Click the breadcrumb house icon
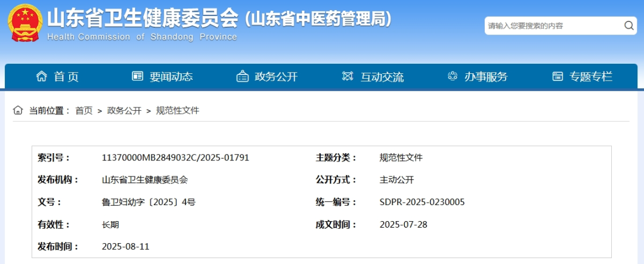This screenshot has height=264, width=644. (x=18, y=110)
